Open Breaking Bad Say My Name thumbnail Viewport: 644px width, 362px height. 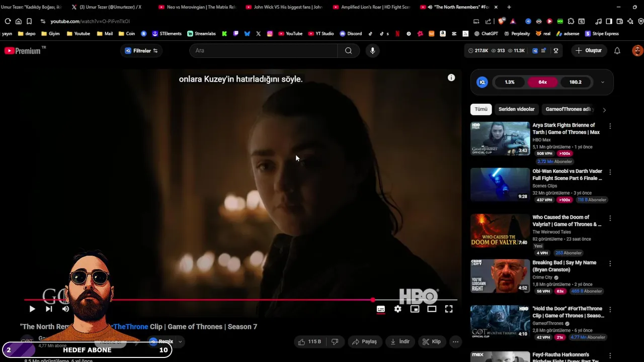click(x=500, y=276)
